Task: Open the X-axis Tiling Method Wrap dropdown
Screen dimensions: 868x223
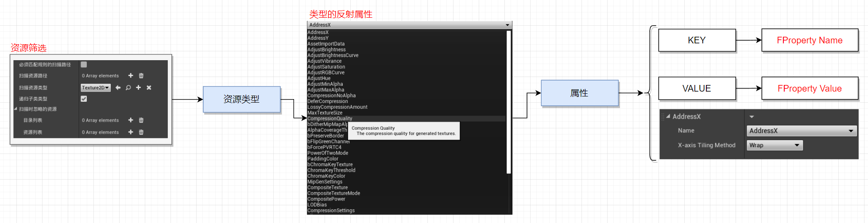Action: pyautogui.click(x=775, y=145)
